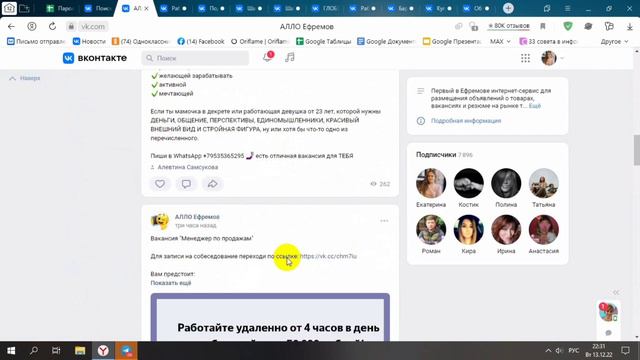Screen dimensions: 640x360
Task: Open the three-dots menu of АЛЛО Ефремов post
Action: (384, 221)
